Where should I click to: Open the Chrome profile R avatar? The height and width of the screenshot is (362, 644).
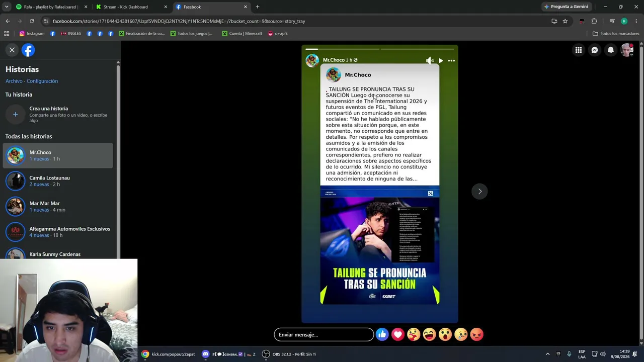624,21
